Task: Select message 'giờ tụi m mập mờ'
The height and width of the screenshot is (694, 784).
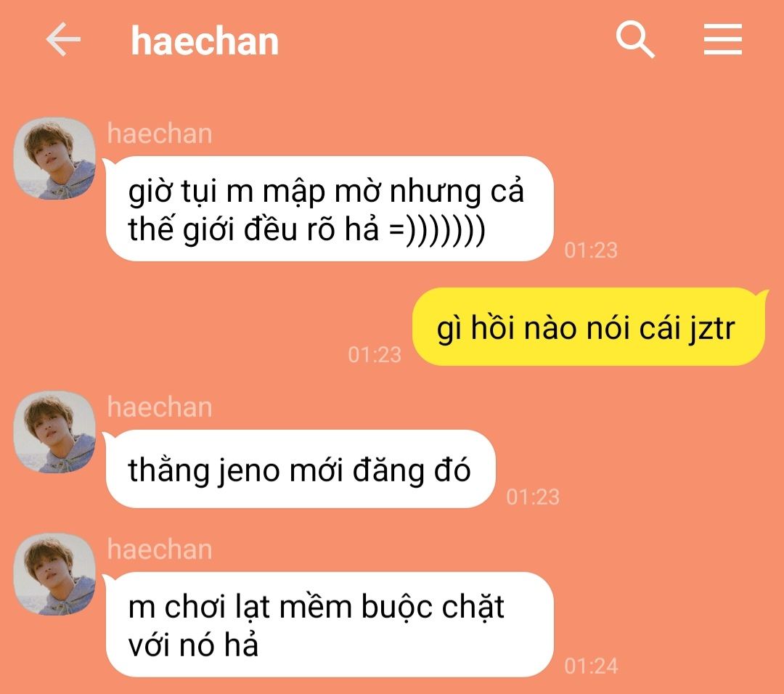Action: point(330,209)
